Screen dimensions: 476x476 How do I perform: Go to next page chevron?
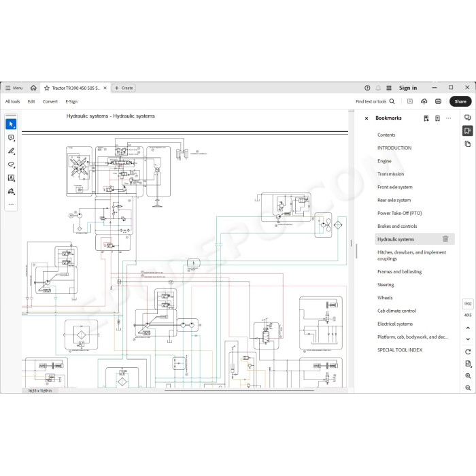pos(468,339)
